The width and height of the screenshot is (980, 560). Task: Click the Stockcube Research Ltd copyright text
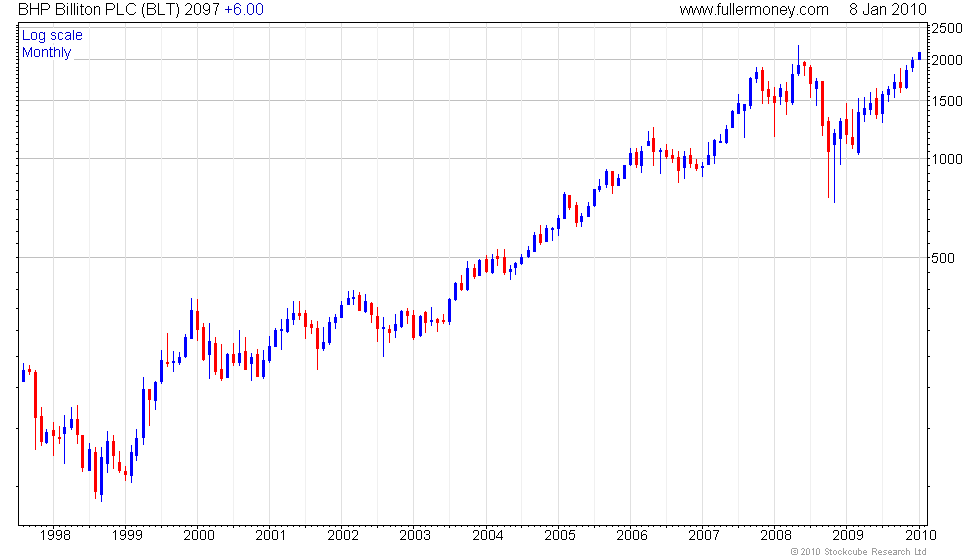click(858, 551)
